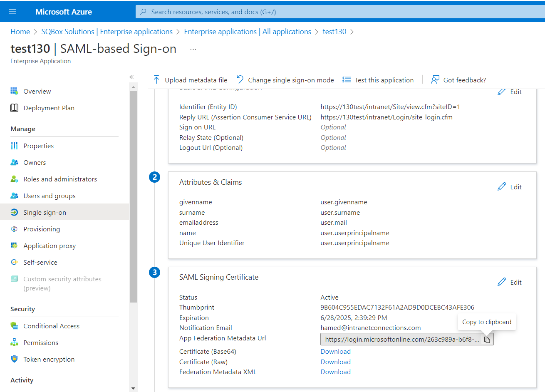The height and width of the screenshot is (392, 545).
Task: Click the Identifier URL with siteID=1
Action: (x=390, y=107)
